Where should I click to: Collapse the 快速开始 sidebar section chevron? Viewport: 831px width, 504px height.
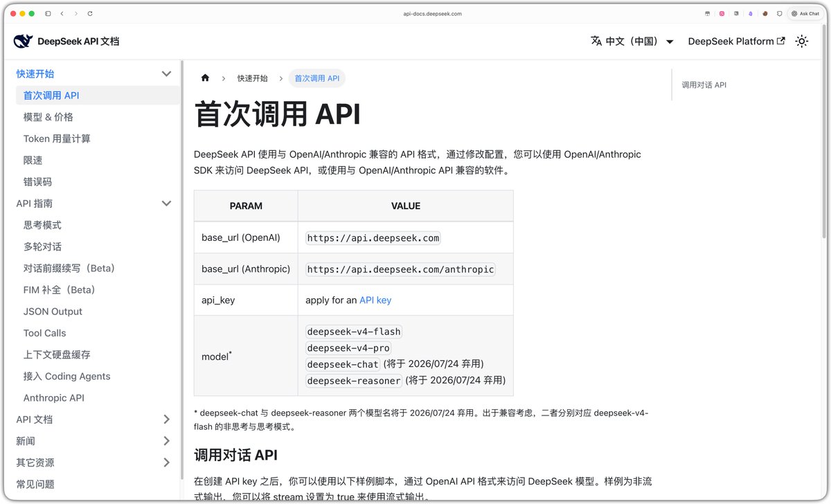click(x=166, y=73)
